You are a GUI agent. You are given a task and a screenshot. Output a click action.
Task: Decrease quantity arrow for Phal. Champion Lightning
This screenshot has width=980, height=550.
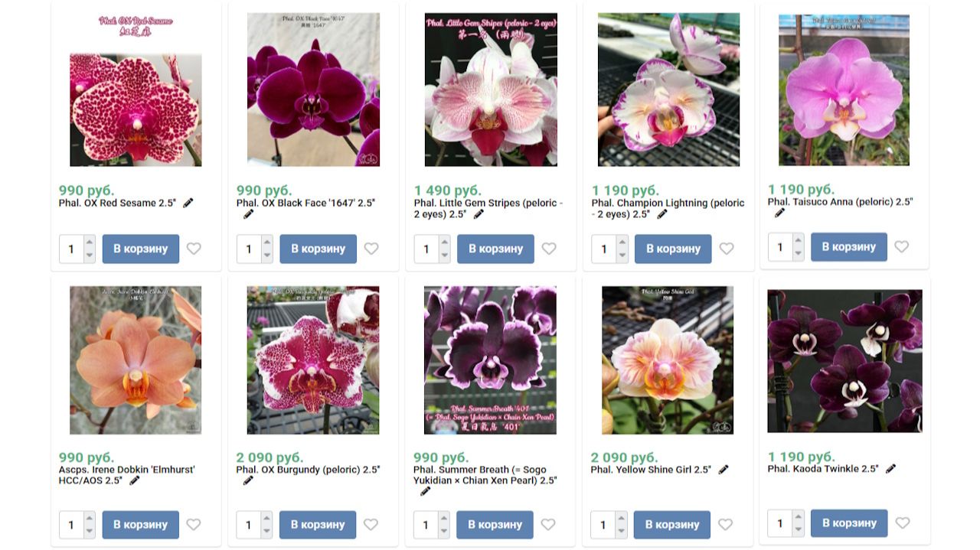point(622,255)
